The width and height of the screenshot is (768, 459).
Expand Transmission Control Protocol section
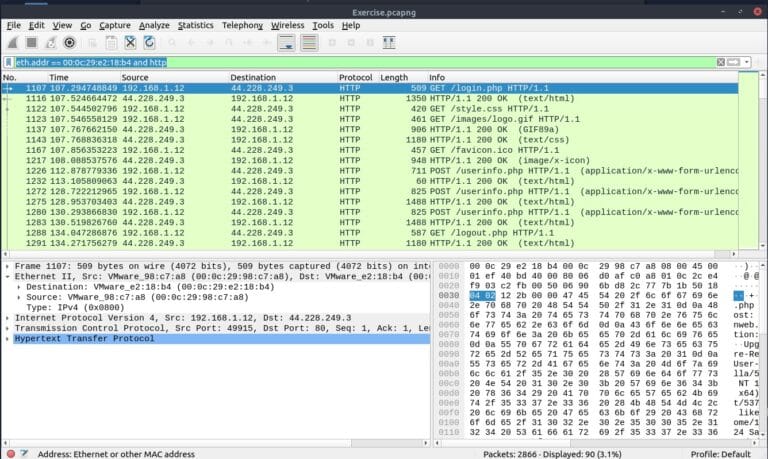click(7, 328)
